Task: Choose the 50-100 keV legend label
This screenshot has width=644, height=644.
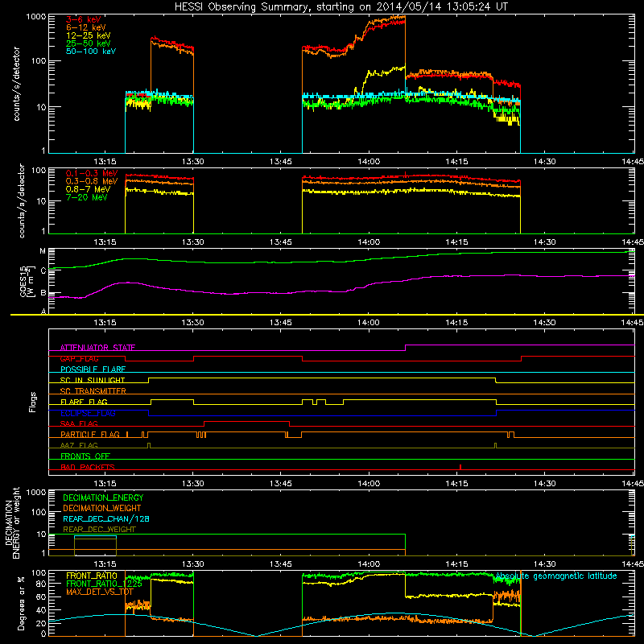Action: point(91,52)
